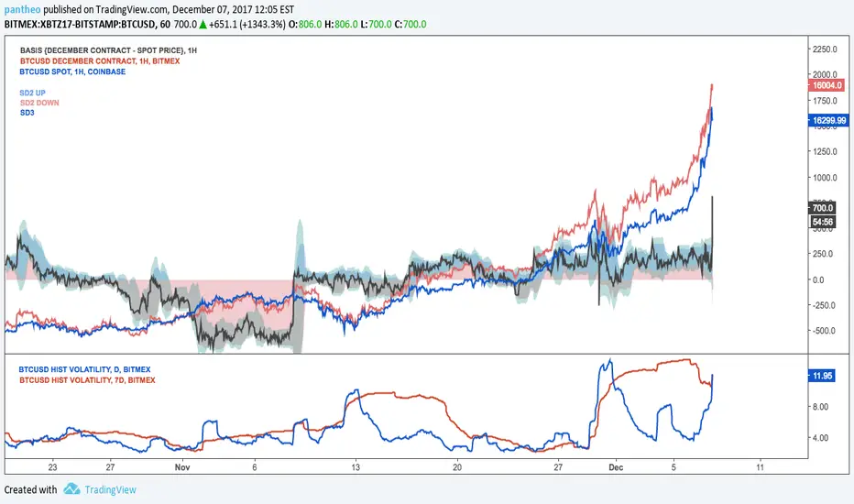
Task: Open the pantheo author link
Action: click(x=22, y=10)
